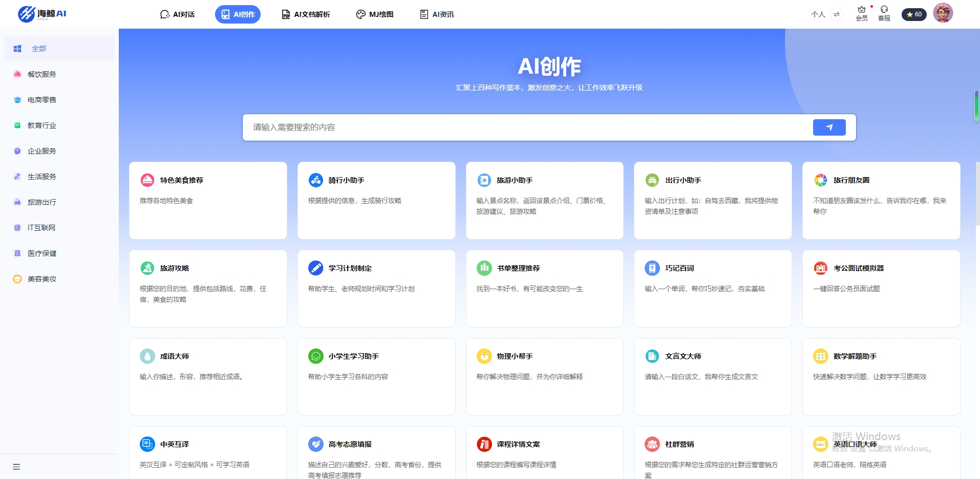This screenshot has height=479, width=980.
Task: Select the 餐饮服务 sidebar category
Action: [x=59, y=74]
